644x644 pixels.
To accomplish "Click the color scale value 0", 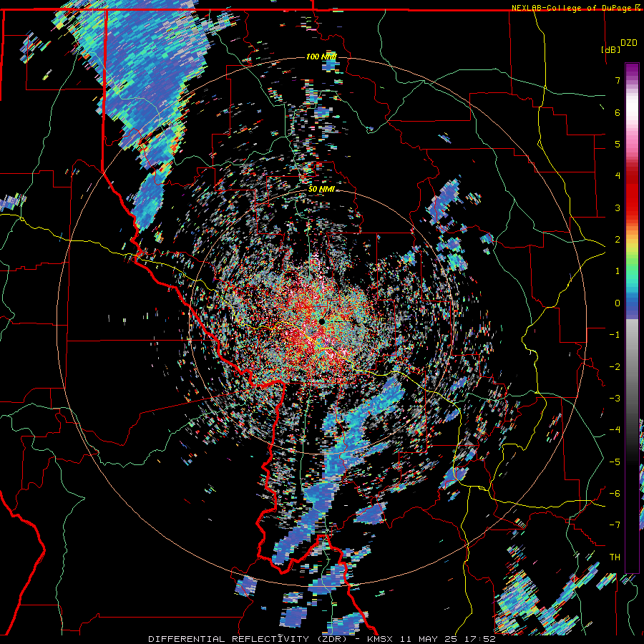I will click(x=618, y=303).
